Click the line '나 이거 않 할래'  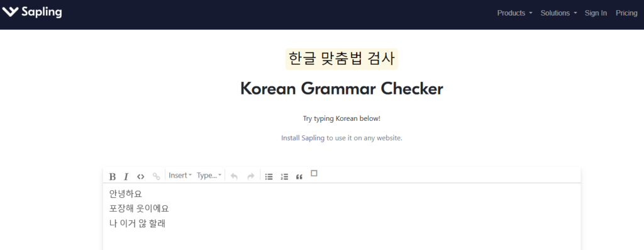(137, 224)
